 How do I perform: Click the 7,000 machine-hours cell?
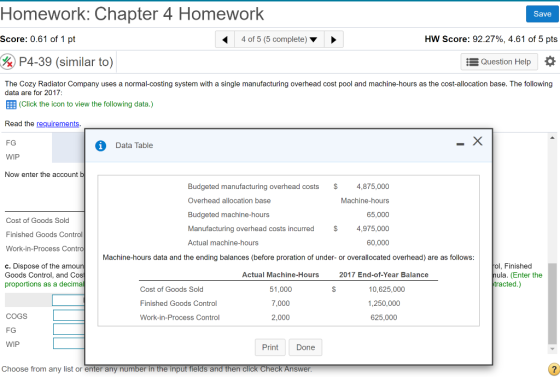coord(280,303)
